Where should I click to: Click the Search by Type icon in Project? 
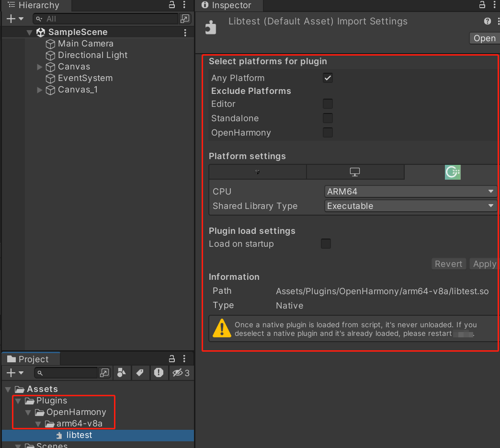(122, 372)
